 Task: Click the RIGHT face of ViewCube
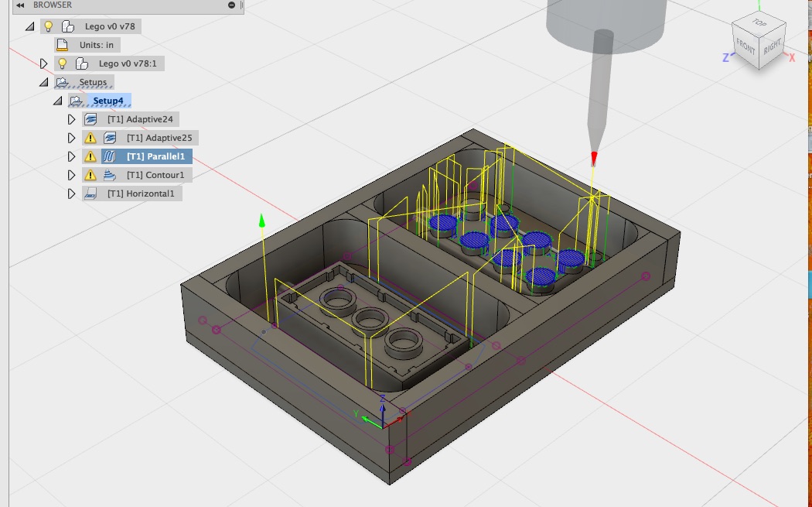coord(772,46)
